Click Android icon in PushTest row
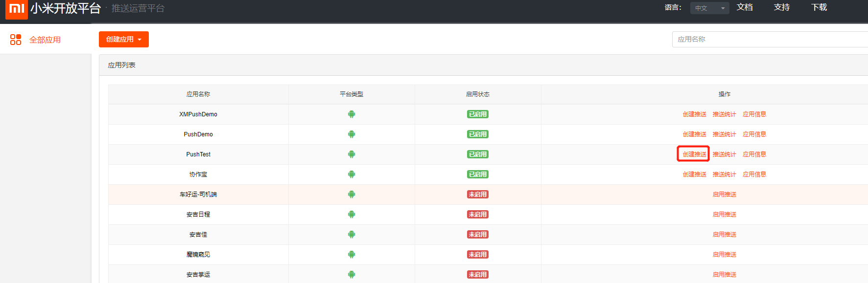 352,154
